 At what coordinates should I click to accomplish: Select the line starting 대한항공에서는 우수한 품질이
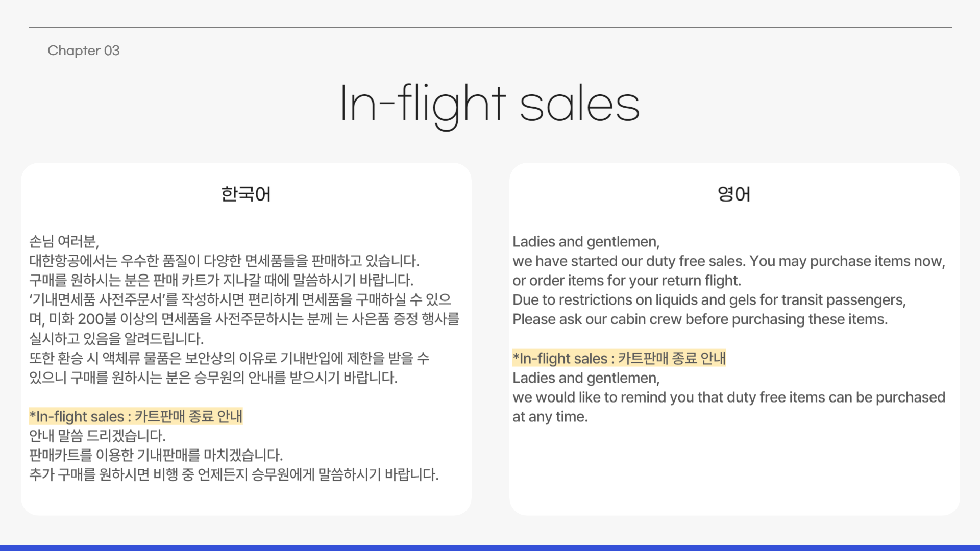click(x=224, y=261)
